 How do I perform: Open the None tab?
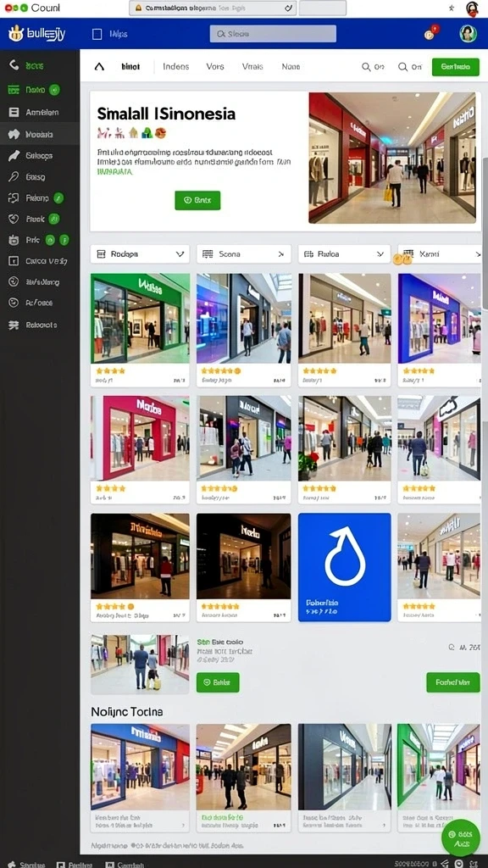tap(291, 66)
